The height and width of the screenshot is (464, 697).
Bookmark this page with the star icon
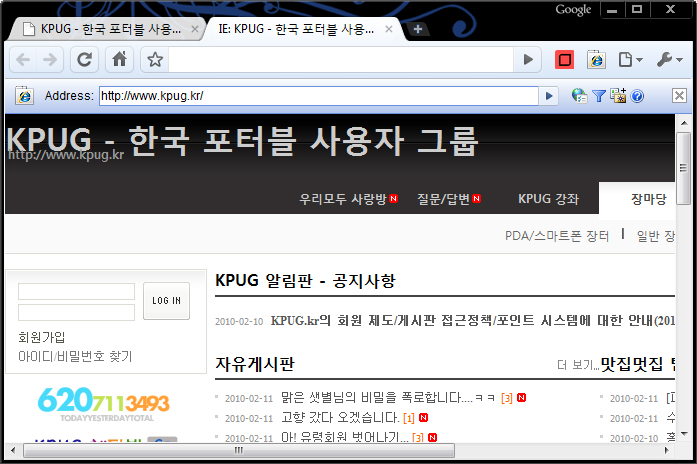click(155, 59)
